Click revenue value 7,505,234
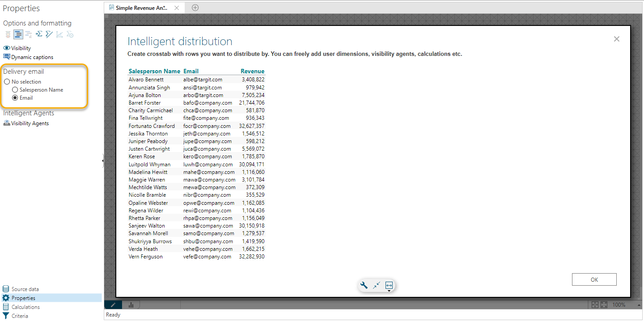Screen dimensions: 644x321 [253, 95]
